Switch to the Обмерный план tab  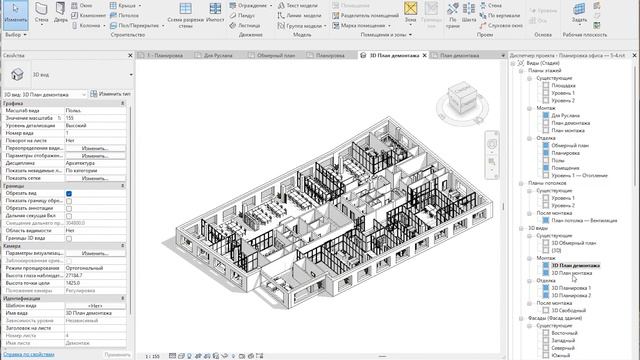(x=276, y=56)
